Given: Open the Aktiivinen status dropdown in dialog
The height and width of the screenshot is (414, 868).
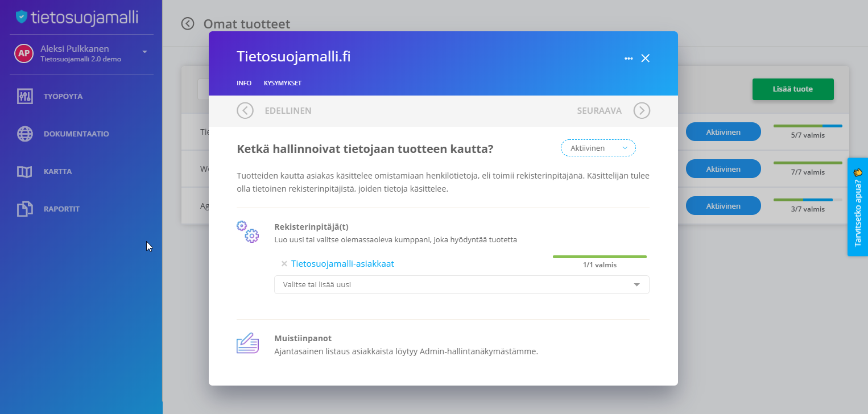Looking at the screenshot, I should coord(598,148).
